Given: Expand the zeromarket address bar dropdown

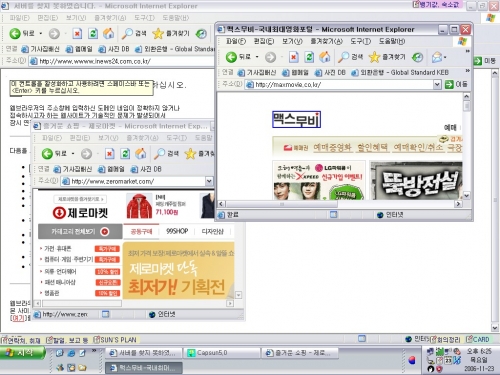Looking at the screenshot, I should tap(209, 181).
